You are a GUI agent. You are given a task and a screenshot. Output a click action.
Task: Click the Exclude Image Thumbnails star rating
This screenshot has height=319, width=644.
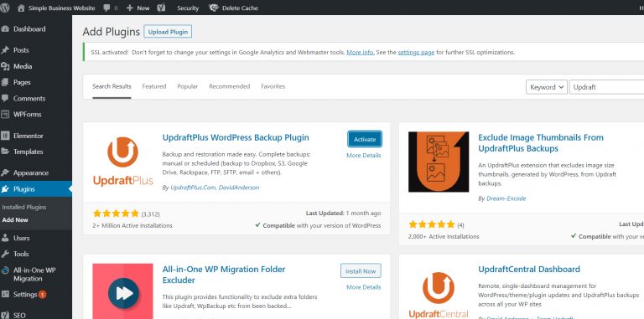coord(432,224)
